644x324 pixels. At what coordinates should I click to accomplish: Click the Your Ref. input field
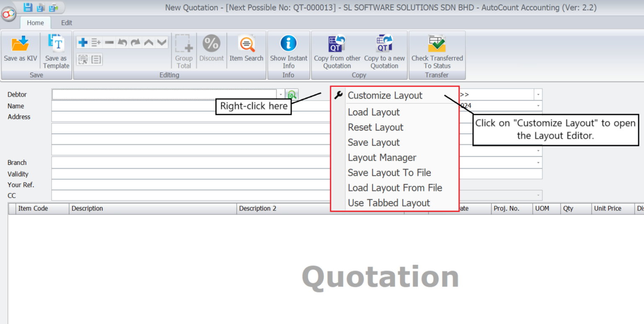(x=191, y=185)
